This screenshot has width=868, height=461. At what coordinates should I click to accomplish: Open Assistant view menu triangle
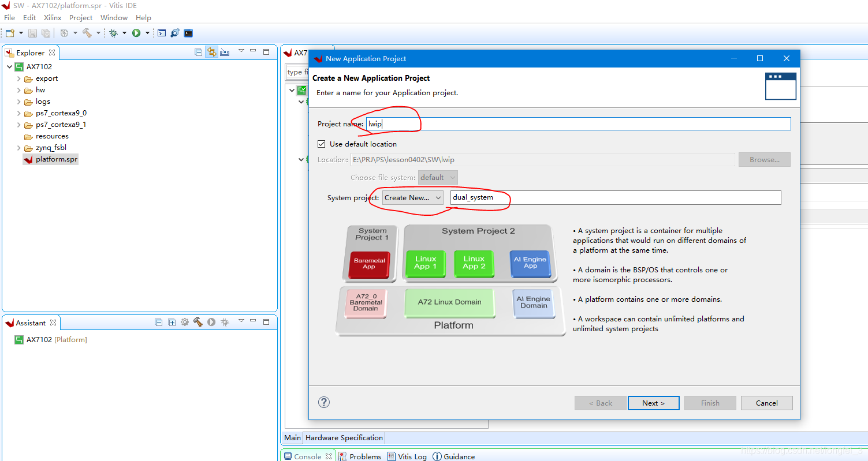(x=241, y=321)
